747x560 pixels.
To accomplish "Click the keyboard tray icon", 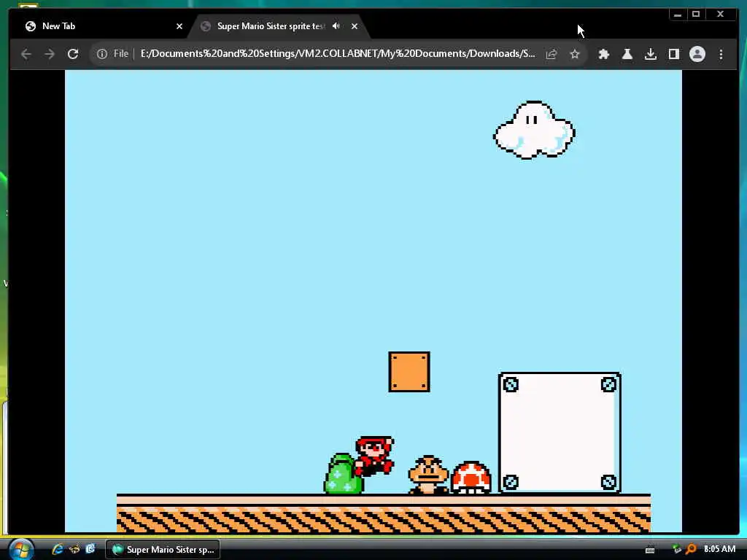I will [650, 550].
